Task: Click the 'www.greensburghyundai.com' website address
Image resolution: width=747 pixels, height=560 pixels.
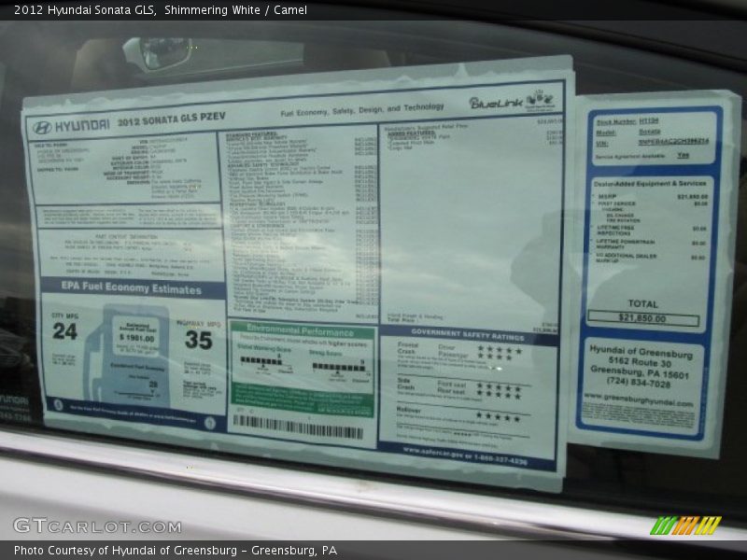Action: click(x=639, y=400)
